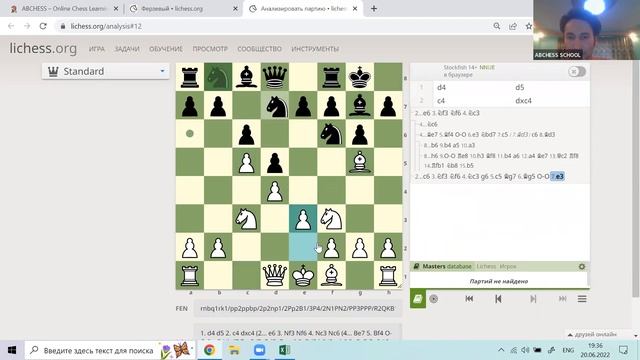Open the analysis hamburger menu
The width and height of the screenshot is (640, 360).
point(582,299)
